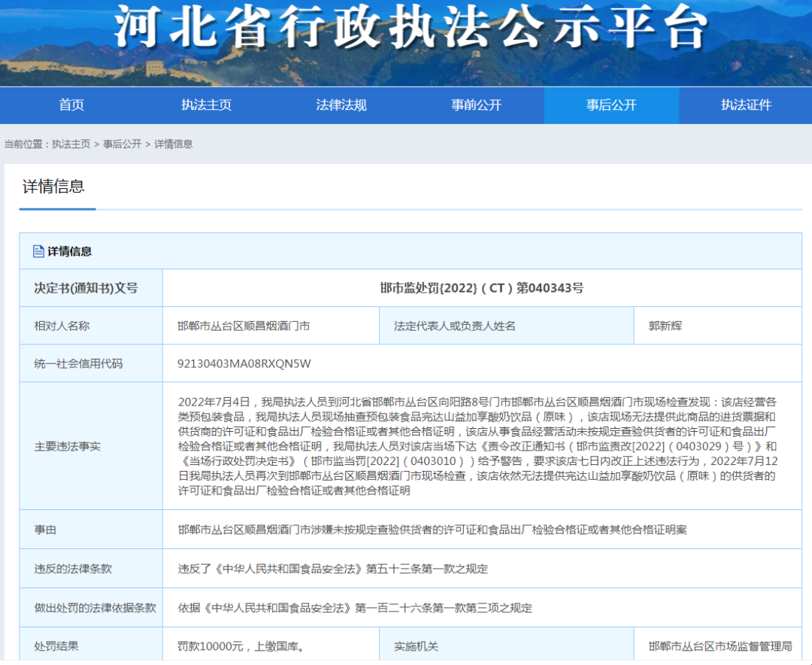Click decision number 邯市监处罚{2022}（CT）第040343号
The image size is (812, 665).
click(481, 288)
